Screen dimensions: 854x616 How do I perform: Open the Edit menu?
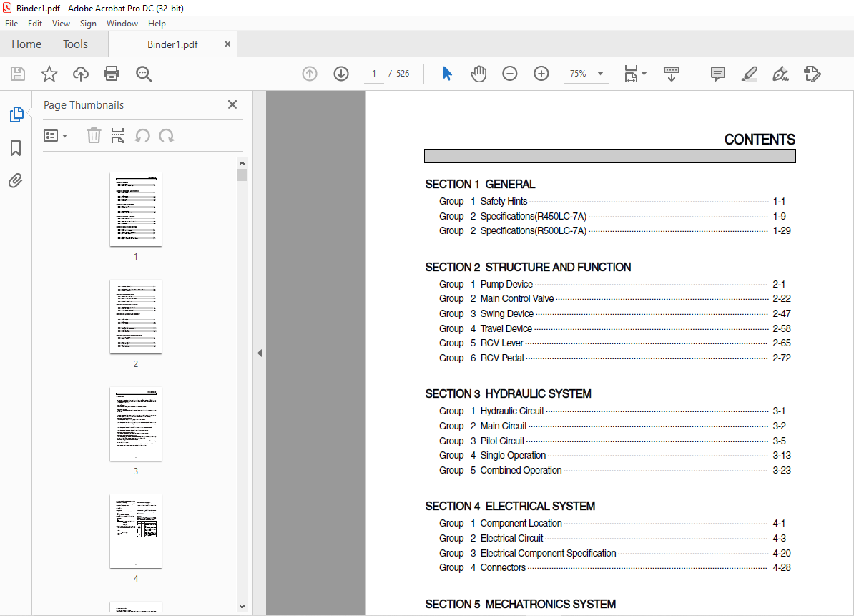[35, 24]
